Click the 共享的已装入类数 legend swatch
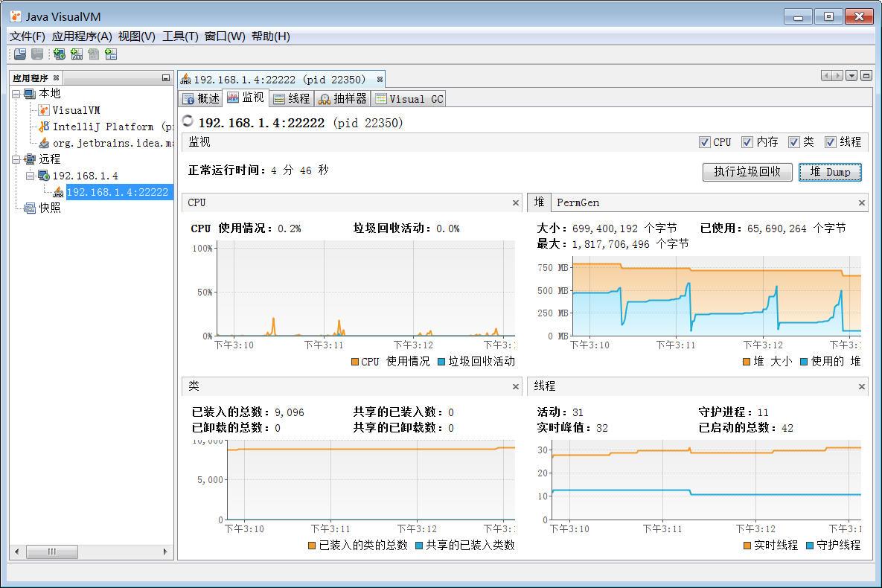 pyautogui.click(x=418, y=546)
